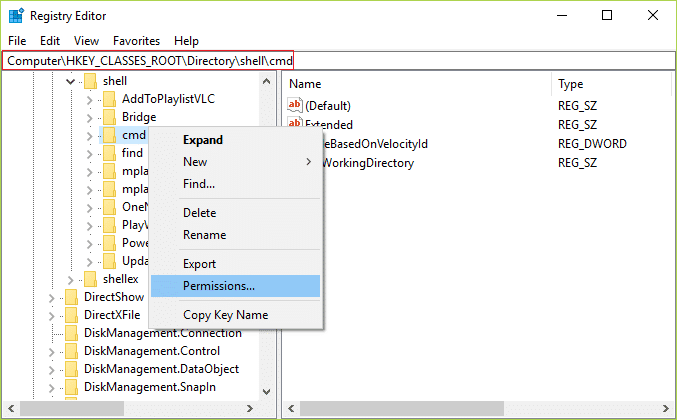Collapse the shell key
This screenshot has height=420, width=677.
tap(70, 81)
